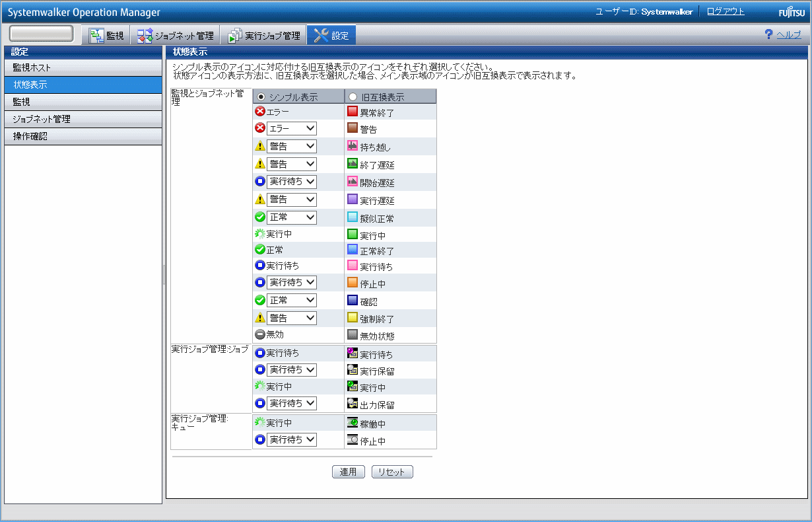Click the navy 確認 legacy status icon
812x522 pixels.
(353, 301)
